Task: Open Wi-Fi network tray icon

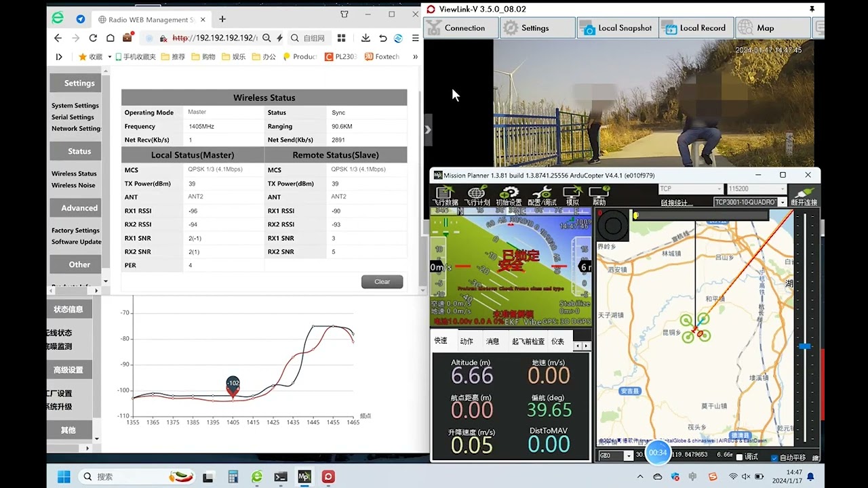Action: (x=732, y=476)
